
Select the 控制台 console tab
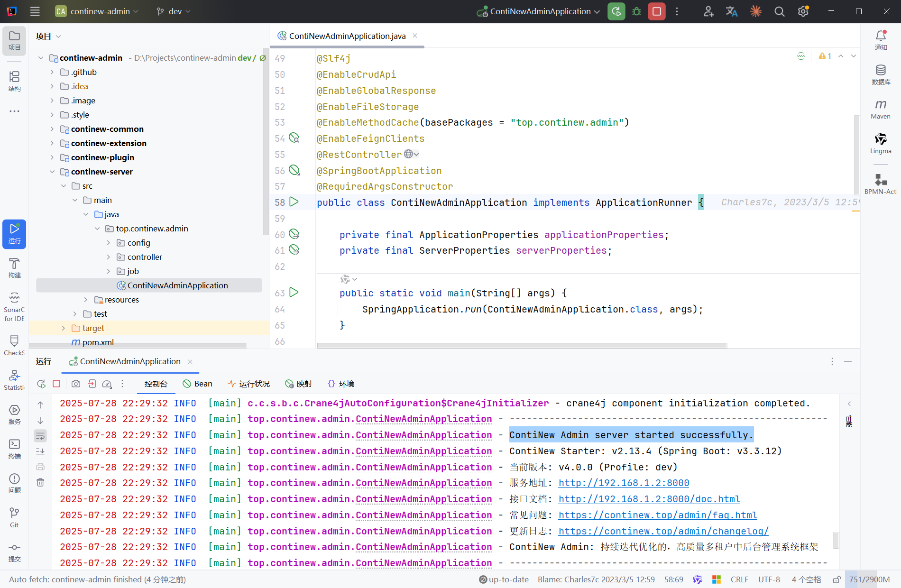[x=156, y=384]
